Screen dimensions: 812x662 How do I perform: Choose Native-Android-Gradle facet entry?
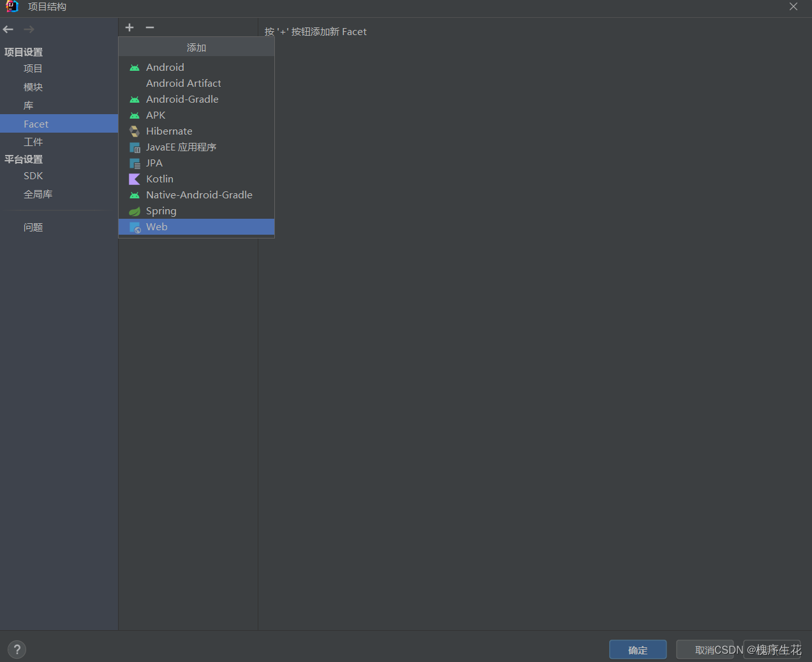point(196,195)
